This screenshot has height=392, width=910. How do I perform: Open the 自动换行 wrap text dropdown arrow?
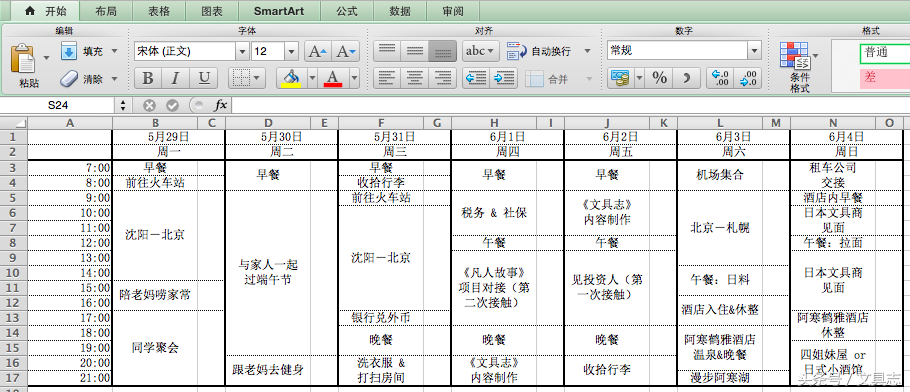pos(587,51)
